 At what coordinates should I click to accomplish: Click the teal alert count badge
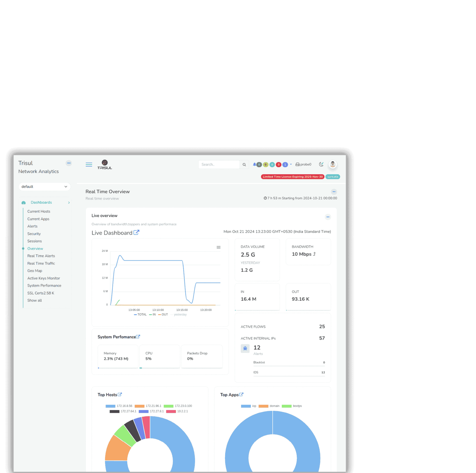[x=272, y=165]
